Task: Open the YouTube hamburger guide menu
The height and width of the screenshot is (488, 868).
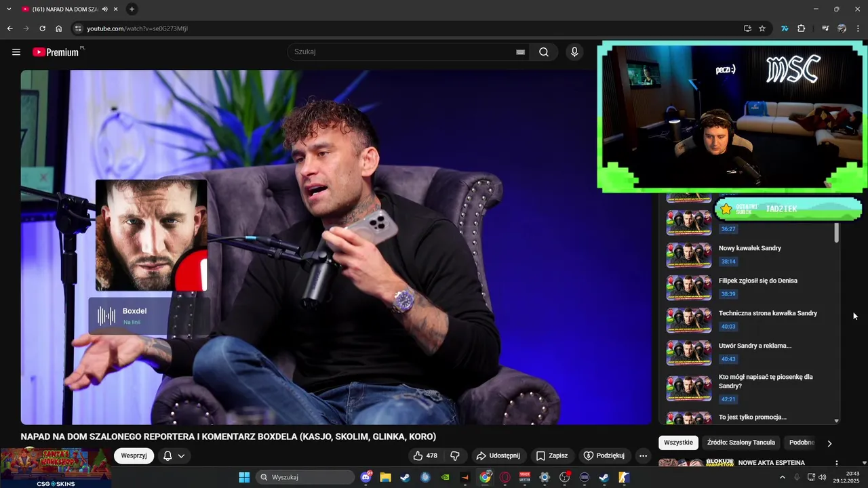Action: tap(16, 52)
